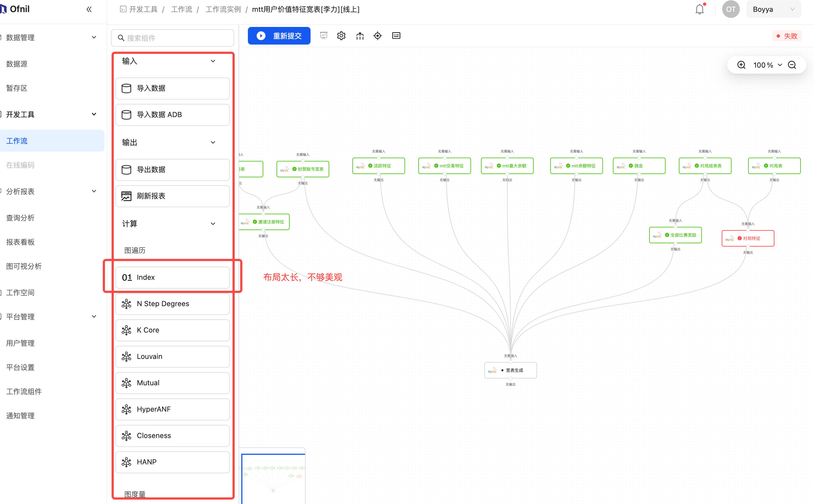Select the 导入数据 component
This screenshot has height=504, width=814.
(x=172, y=88)
